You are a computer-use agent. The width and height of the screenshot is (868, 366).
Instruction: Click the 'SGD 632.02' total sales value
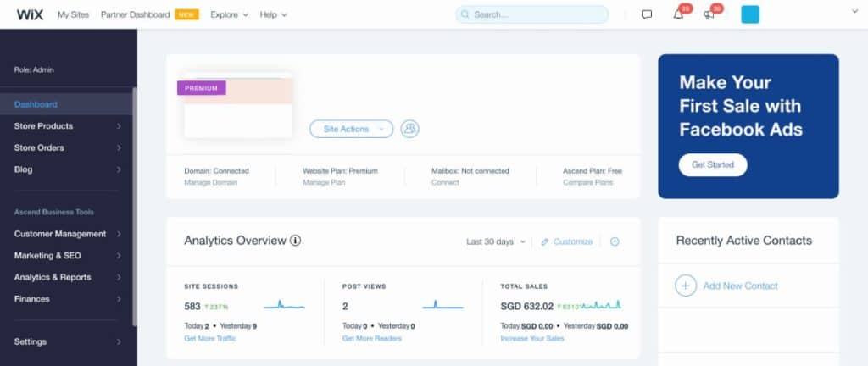(x=527, y=306)
